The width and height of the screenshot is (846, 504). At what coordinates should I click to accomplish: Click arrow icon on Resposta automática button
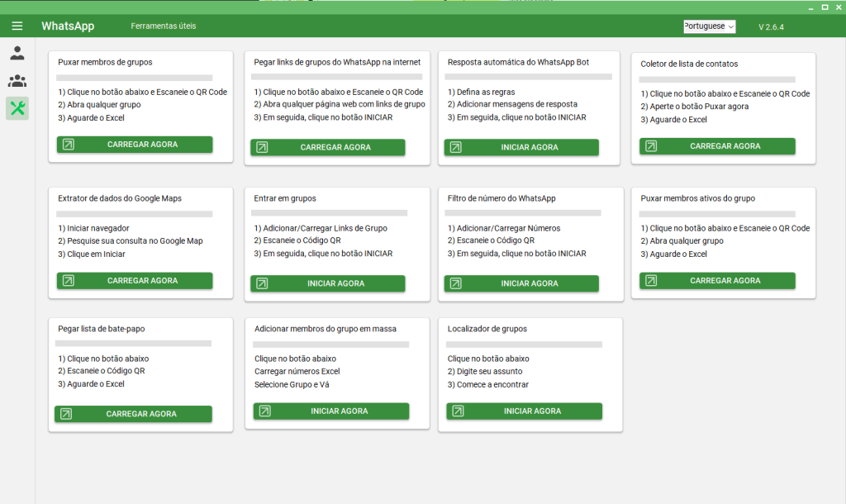click(456, 147)
